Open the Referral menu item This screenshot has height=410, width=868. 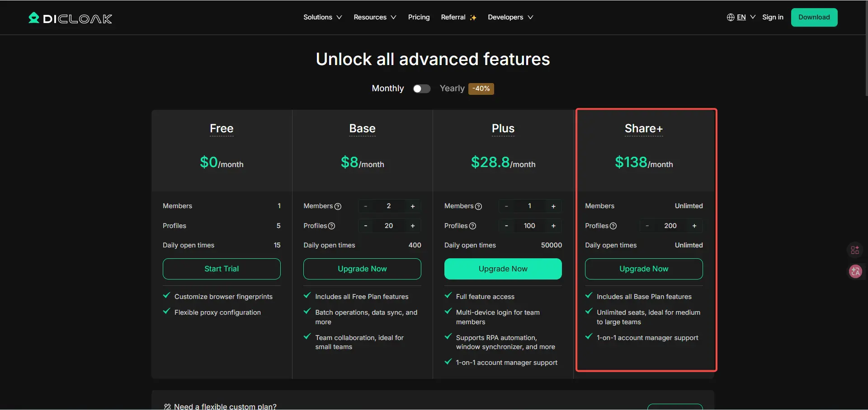[x=458, y=17]
